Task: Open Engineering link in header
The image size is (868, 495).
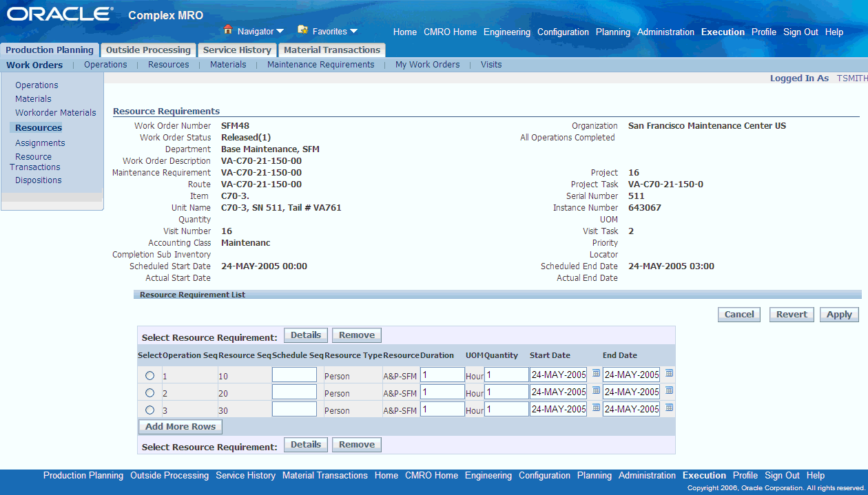Action: [x=507, y=32]
